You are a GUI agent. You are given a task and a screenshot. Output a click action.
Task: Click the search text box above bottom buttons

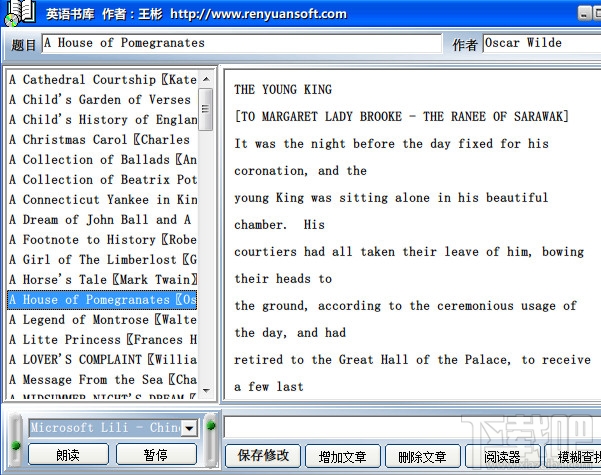412,427
